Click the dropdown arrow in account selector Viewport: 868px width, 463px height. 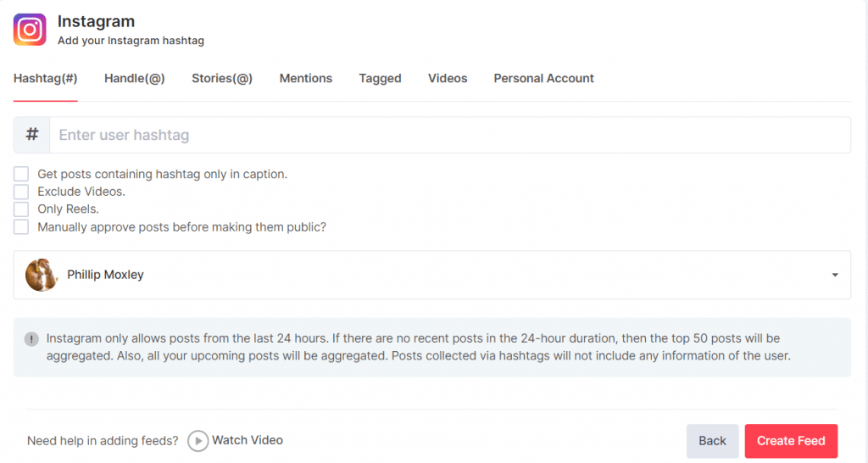pyautogui.click(x=835, y=276)
